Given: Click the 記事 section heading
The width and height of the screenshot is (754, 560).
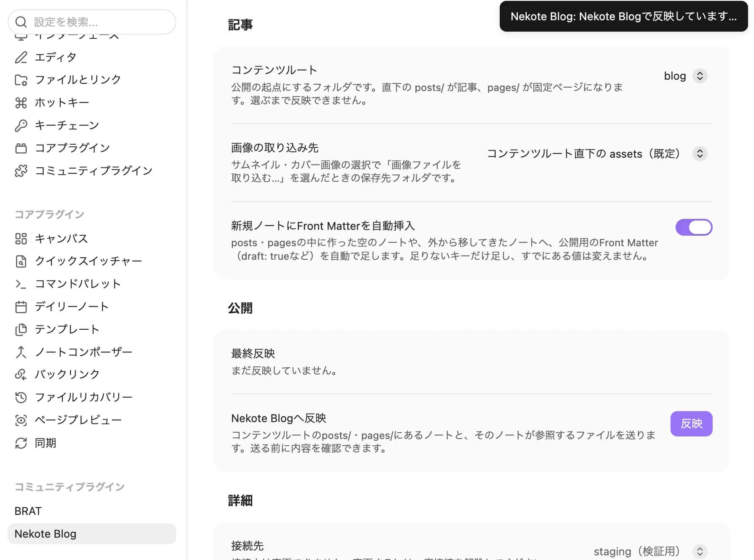Looking at the screenshot, I should [x=240, y=25].
